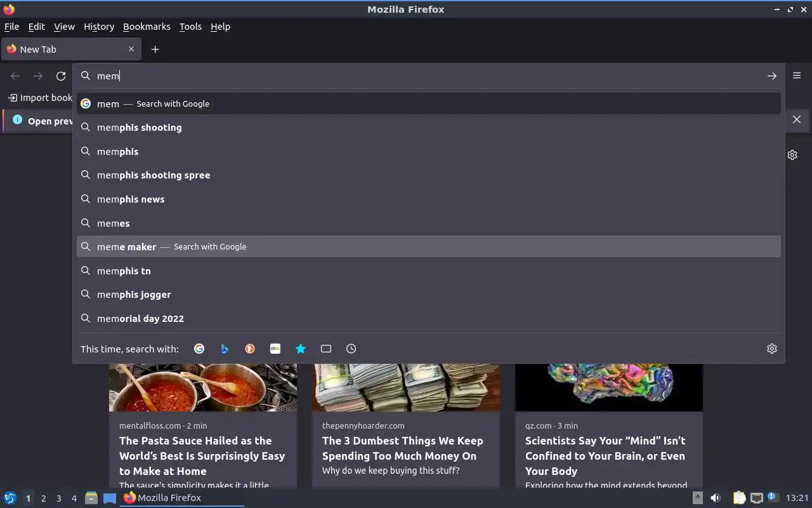Select the New Tab tab

[x=70, y=49]
